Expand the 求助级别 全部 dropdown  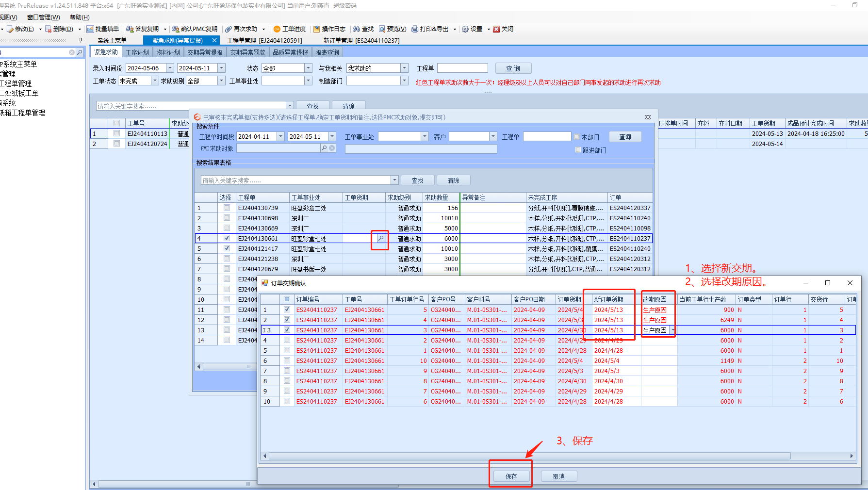click(221, 81)
